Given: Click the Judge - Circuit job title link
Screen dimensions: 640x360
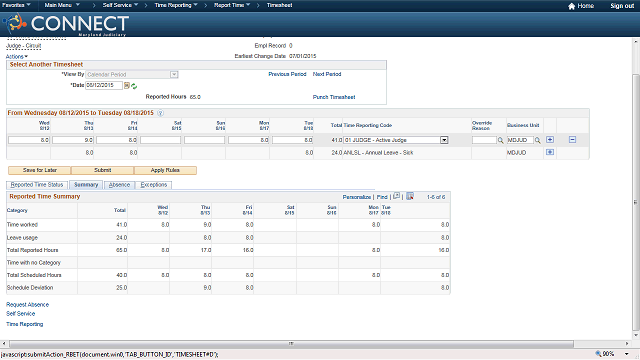Looking at the screenshot, I should click(24, 46).
